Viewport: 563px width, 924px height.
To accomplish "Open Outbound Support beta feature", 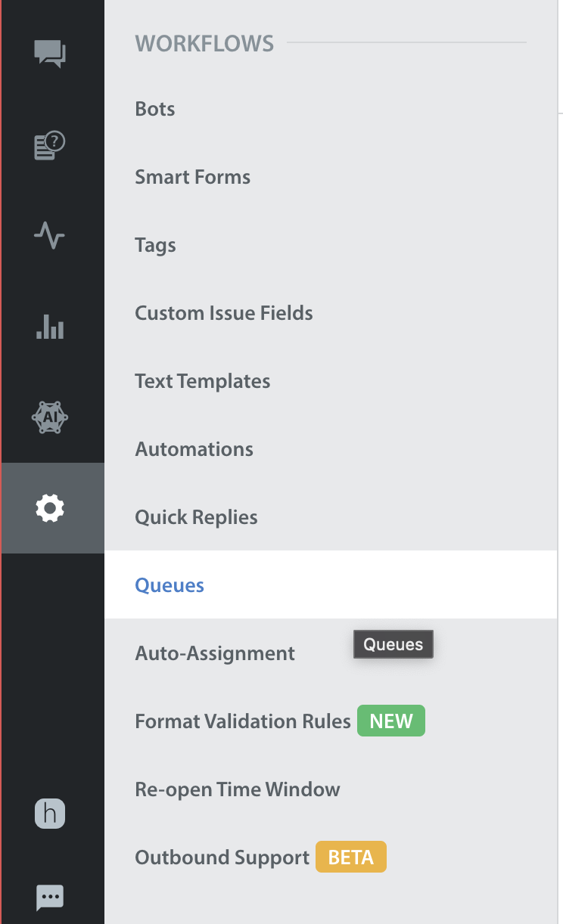I will coord(222,857).
